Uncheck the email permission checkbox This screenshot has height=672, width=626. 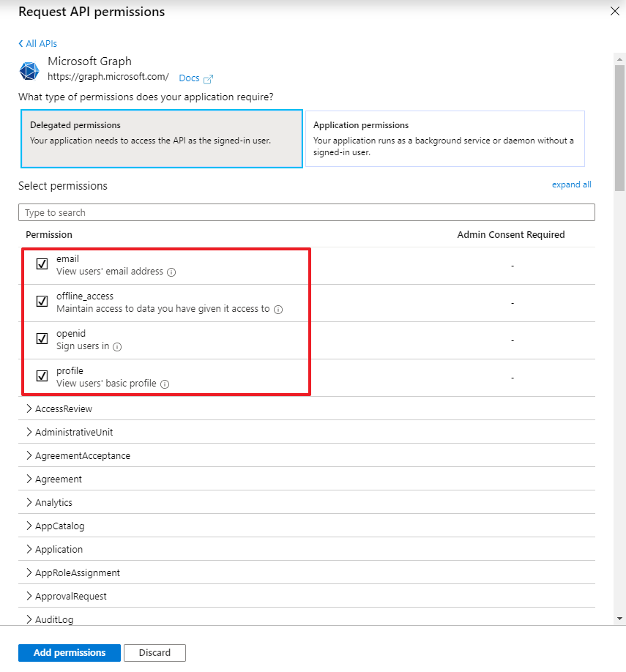(42, 264)
